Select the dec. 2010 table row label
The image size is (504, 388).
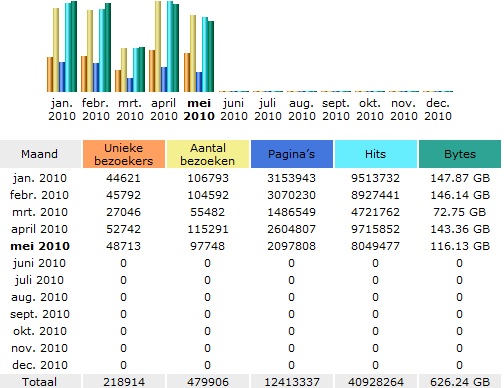click(40, 365)
